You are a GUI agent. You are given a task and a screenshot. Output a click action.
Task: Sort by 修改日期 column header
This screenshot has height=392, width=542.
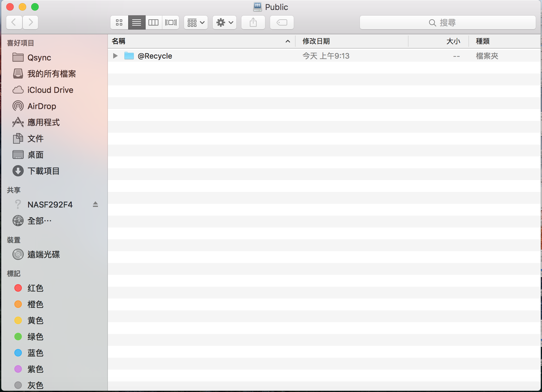[316, 41]
